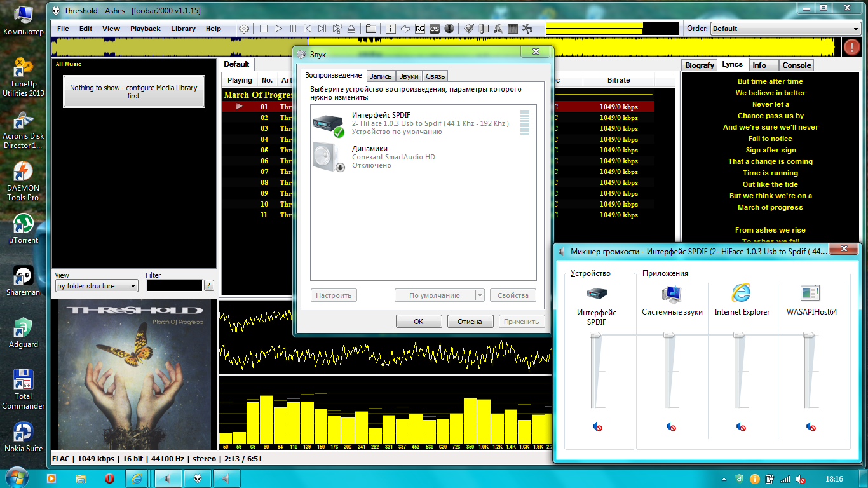This screenshot has height=488, width=868.
Task: Click the muted volume tray icon
Action: point(801,478)
